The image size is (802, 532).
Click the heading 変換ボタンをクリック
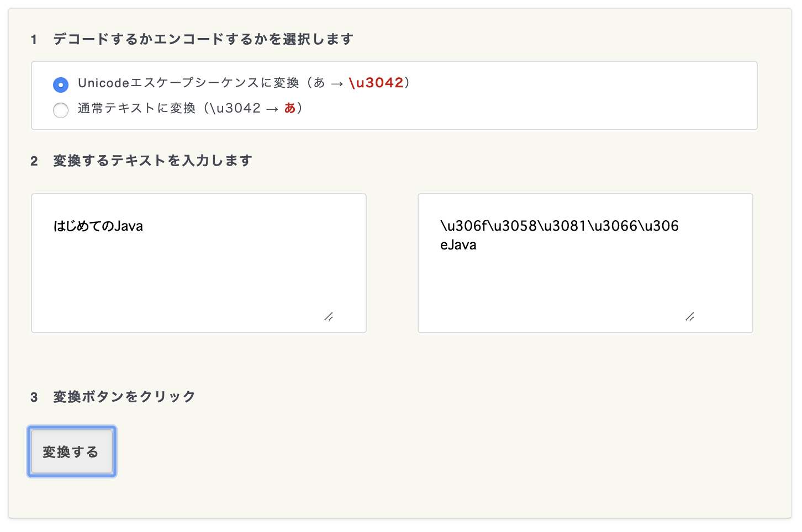(x=124, y=397)
